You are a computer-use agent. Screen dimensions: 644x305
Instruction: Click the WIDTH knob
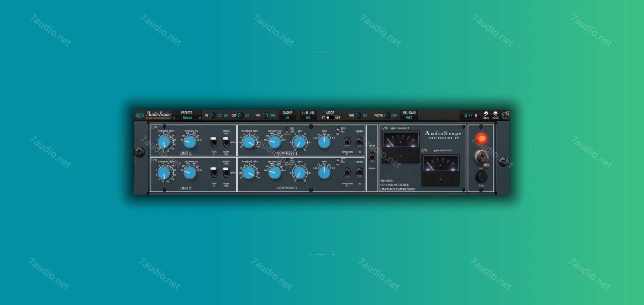click(387, 115)
